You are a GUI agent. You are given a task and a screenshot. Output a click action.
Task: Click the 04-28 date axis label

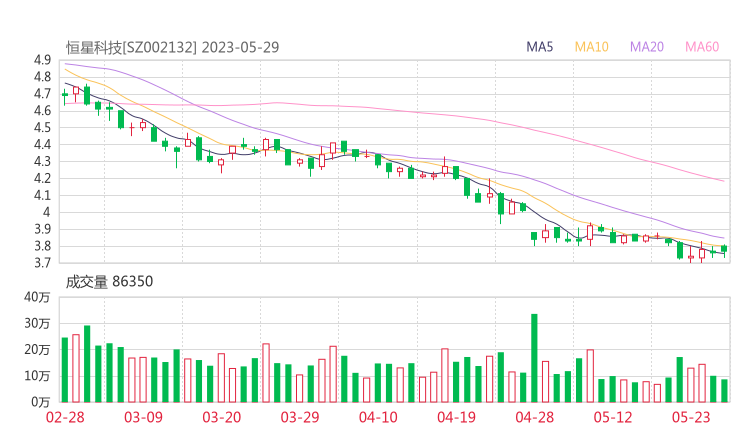pos(535,417)
